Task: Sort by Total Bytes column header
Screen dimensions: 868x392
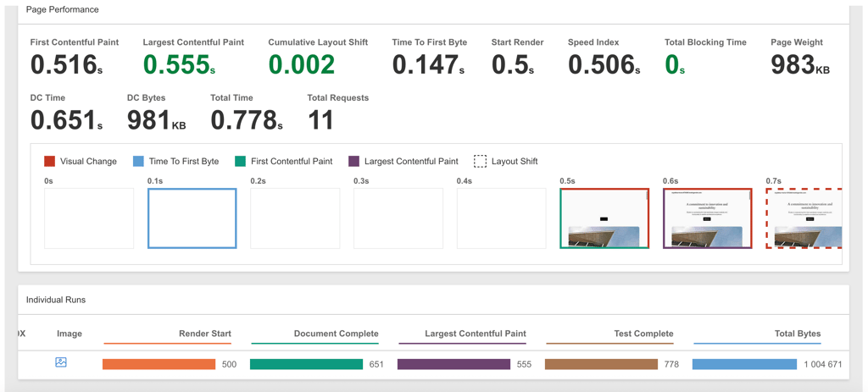Action: [798, 334]
